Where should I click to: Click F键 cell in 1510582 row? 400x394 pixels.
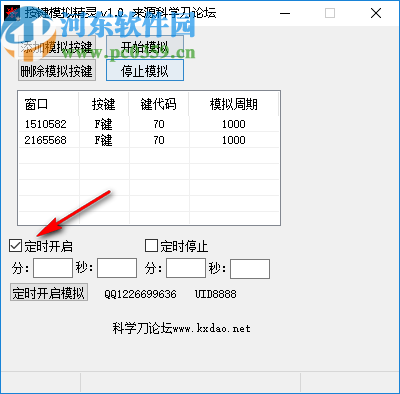click(104, 124)
